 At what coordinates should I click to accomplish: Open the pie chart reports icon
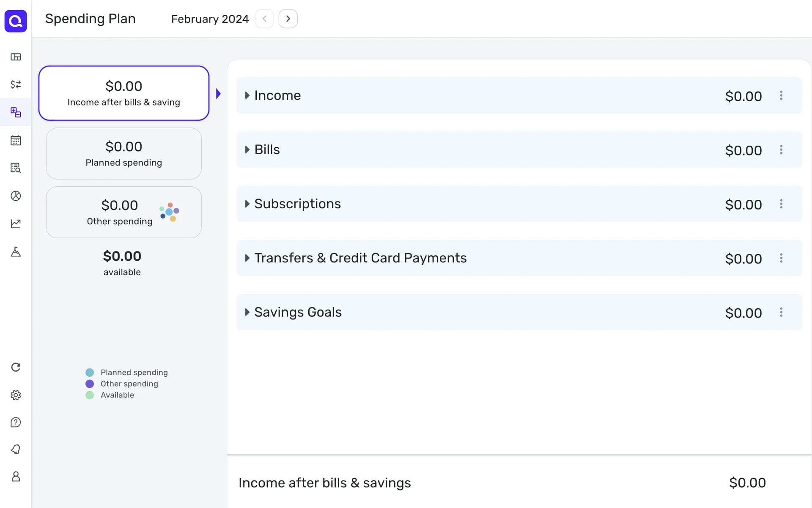(x=16, y=196)
